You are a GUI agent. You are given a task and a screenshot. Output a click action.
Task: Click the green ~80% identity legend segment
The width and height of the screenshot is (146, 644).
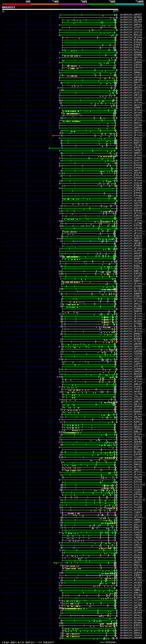coord(101,4)
